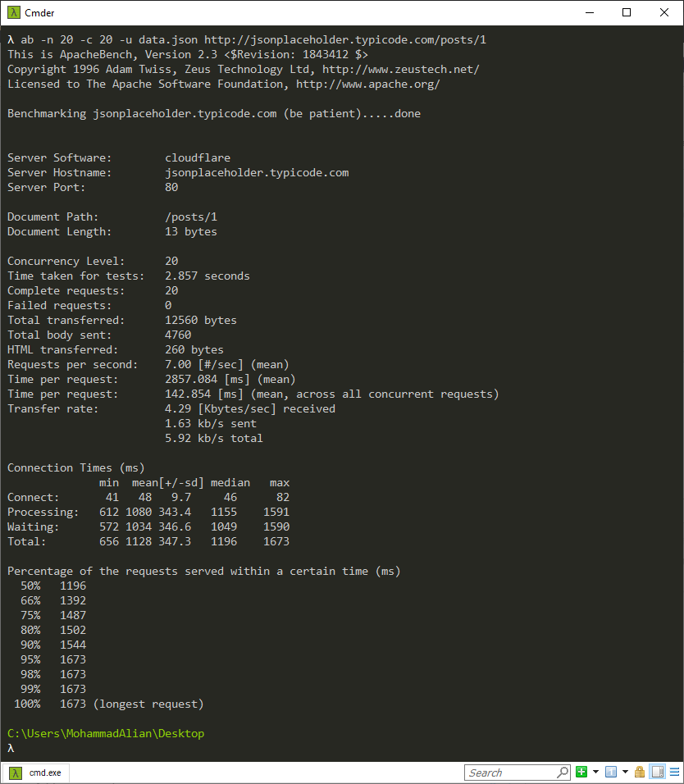The height and width of the screenshot is (784, 684).
Task: Open the hamburger settings menu
Action: pos(673,772)
